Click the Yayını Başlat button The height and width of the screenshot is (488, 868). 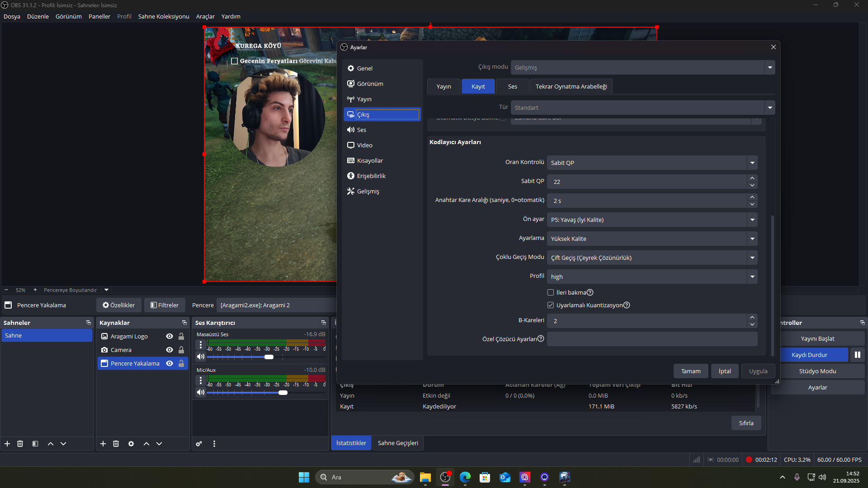[818, 338]
